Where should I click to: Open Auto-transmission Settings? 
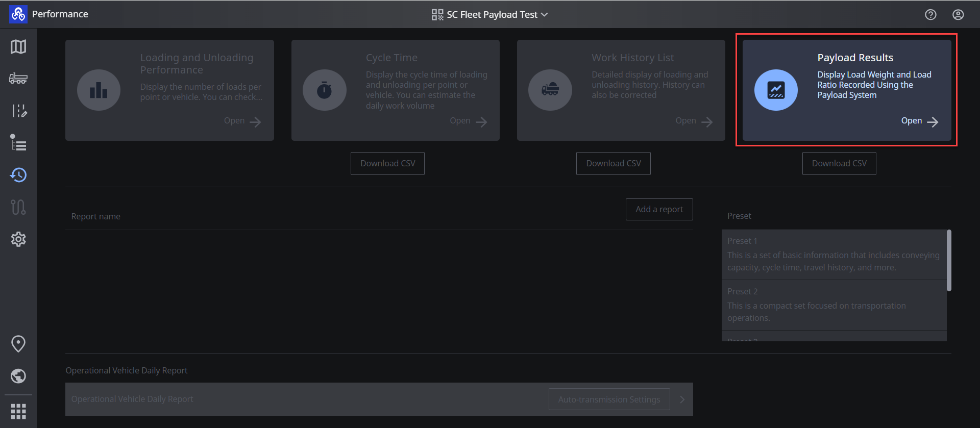pos(609,399)
